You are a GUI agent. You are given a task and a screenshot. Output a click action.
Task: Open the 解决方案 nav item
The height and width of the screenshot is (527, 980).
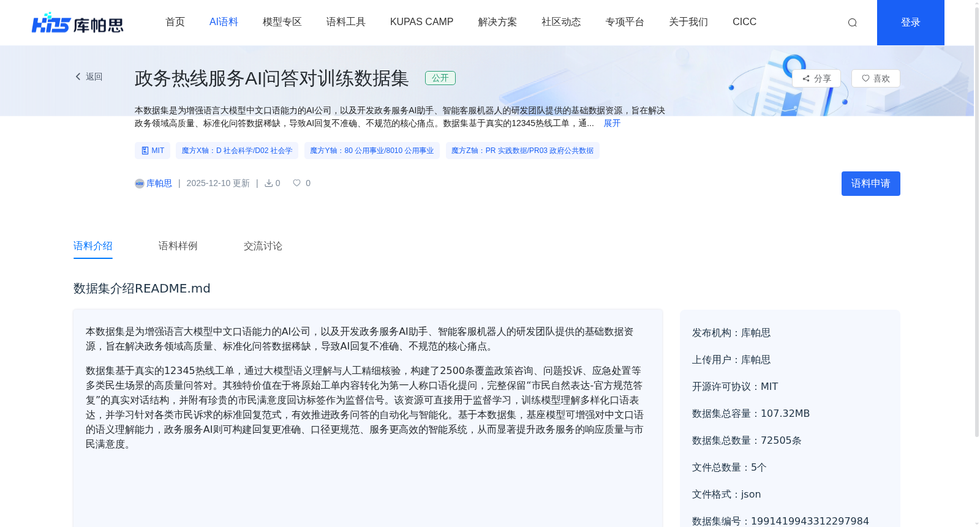(497, 22)
